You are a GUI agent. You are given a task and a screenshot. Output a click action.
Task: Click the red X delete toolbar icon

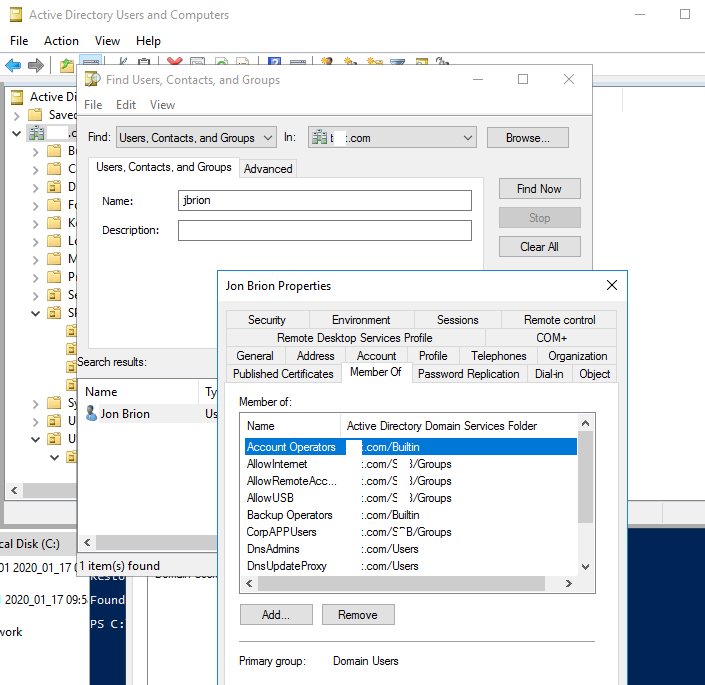point(174,61)
